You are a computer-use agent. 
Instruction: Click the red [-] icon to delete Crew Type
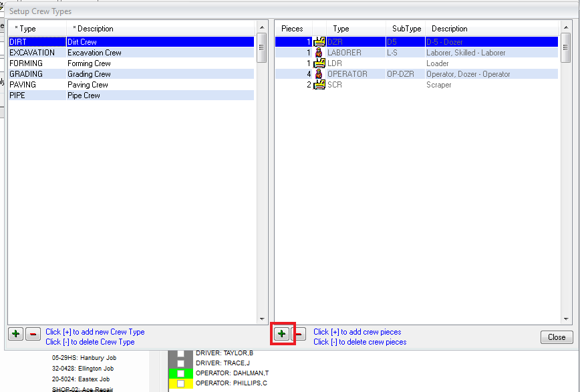[x=33, y=333]
